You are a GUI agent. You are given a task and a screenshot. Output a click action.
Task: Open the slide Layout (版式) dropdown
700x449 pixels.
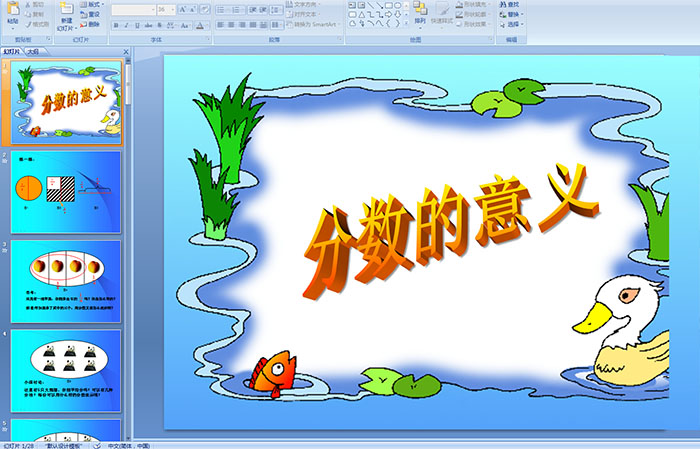pyautogui.click(x=92, y=4)
